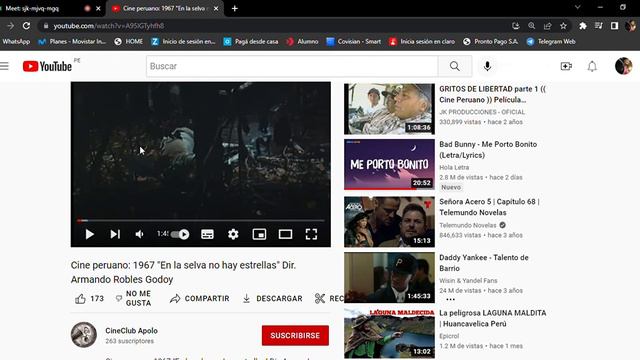Click COMPARTIR share button
The height and width of the screenshot is (360, 640).
click(200, 299)
